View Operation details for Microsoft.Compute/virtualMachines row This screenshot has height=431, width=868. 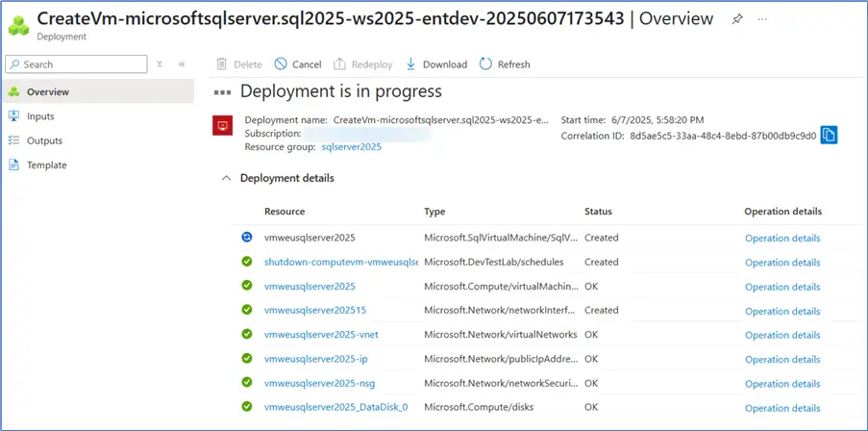click(782, 287)
